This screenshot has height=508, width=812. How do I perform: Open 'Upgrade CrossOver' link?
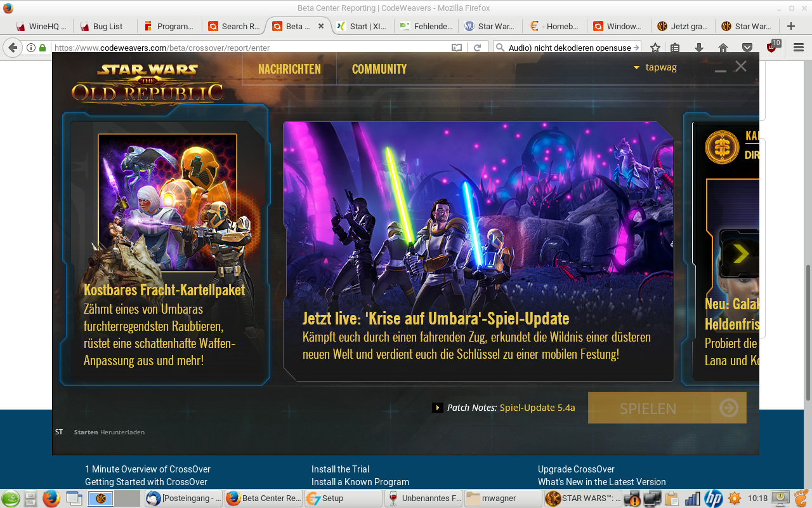[x=576, y=469]
